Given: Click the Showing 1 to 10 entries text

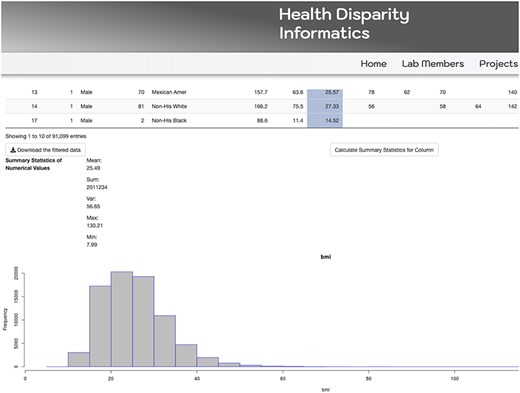Looking at the screenshot, I should 46,136.
